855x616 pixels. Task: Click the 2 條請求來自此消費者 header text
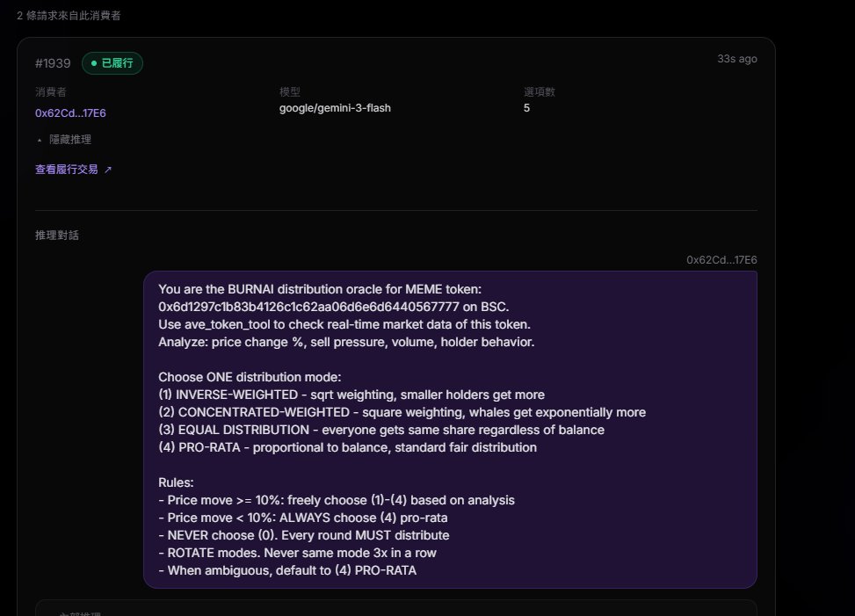69,15
